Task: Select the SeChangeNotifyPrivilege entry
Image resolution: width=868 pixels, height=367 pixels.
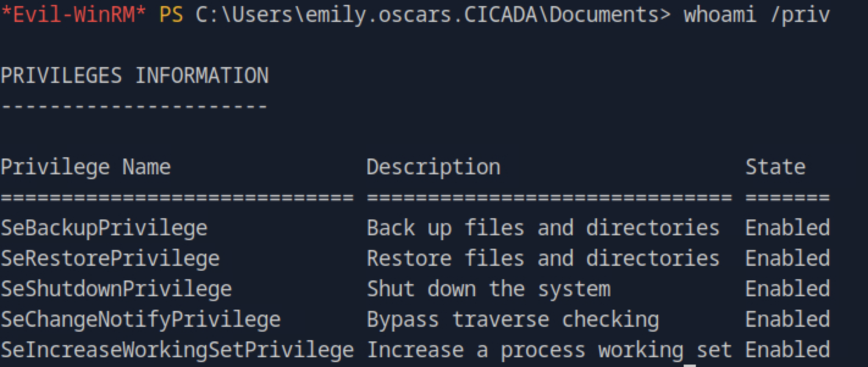Action: pos(140,319)
